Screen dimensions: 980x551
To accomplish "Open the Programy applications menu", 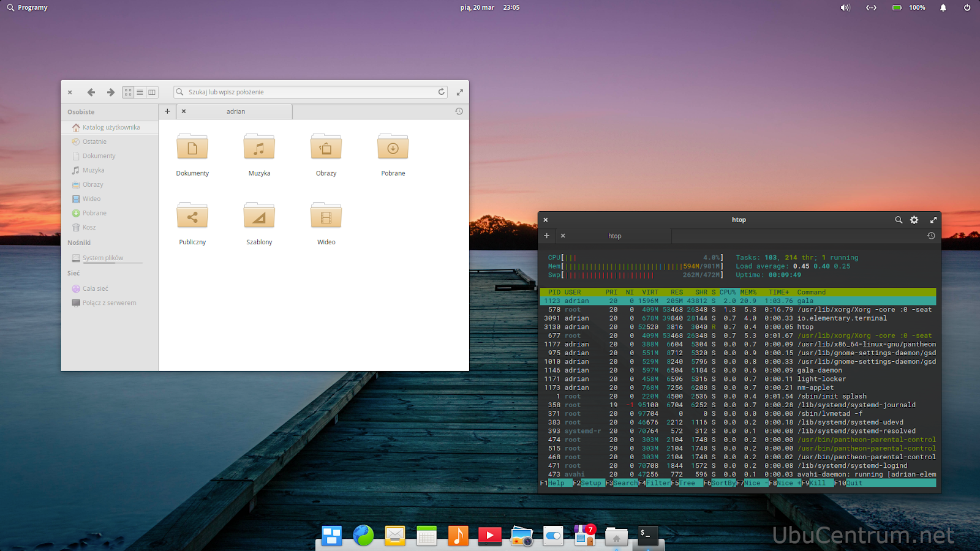I will click(27, 7).
